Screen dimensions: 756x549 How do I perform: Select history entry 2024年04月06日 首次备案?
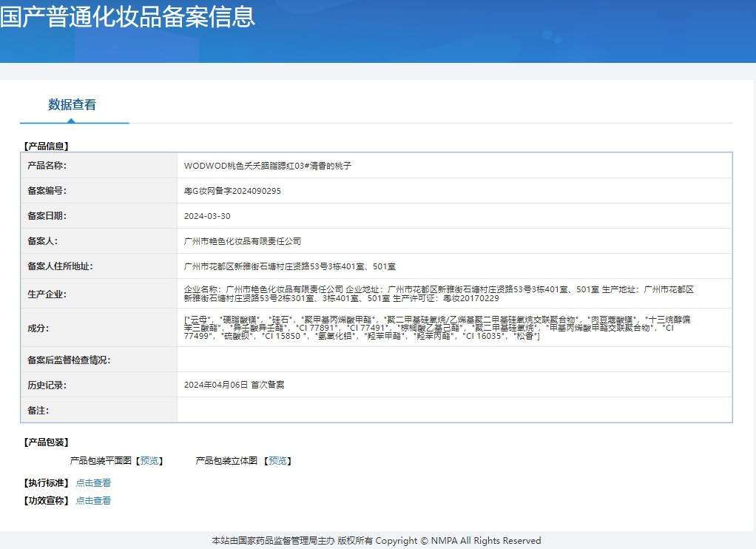click(x=234, y=385)
